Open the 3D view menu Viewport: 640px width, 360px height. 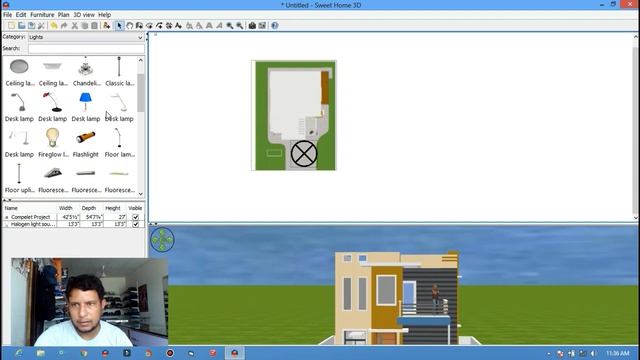84,15
